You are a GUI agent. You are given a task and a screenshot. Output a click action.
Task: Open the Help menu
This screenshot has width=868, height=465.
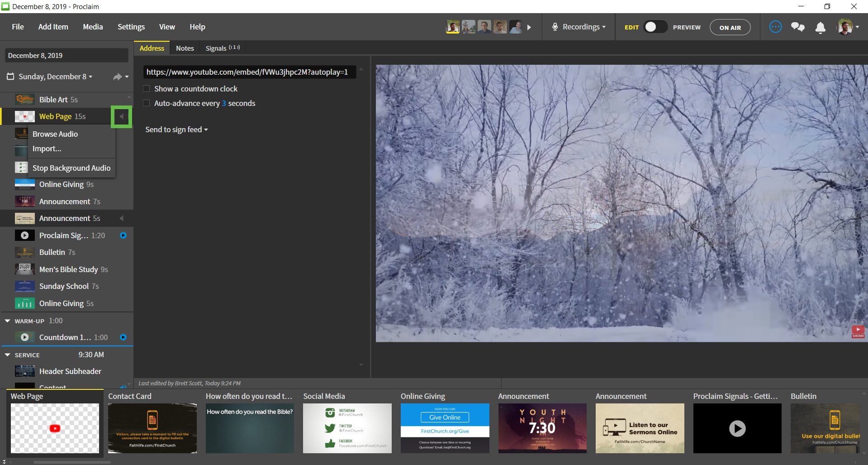pyautogui.click(x=197, y=27)
